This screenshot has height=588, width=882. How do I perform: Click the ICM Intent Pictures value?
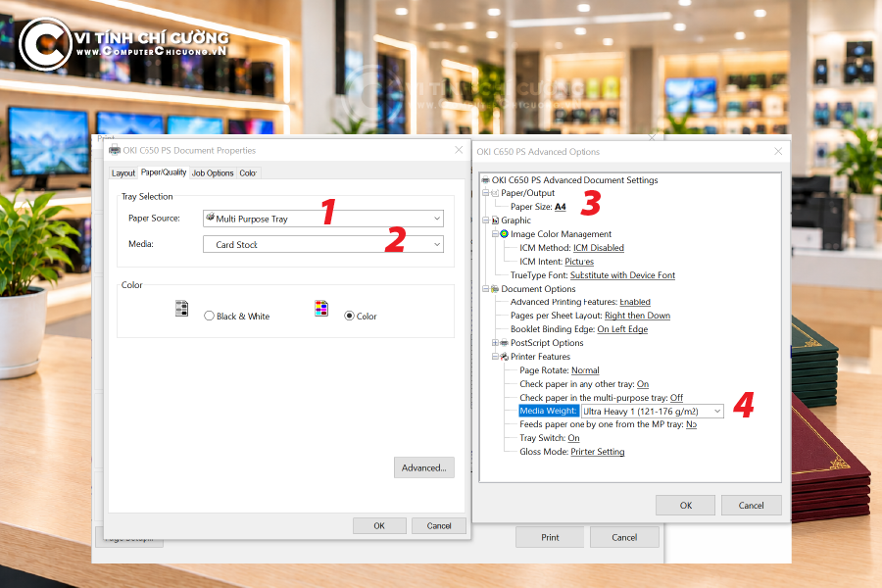579,262
